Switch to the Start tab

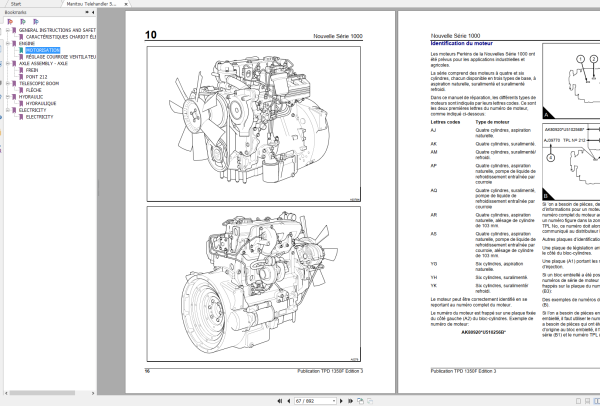pyautogui.click(x=16, y=4)
